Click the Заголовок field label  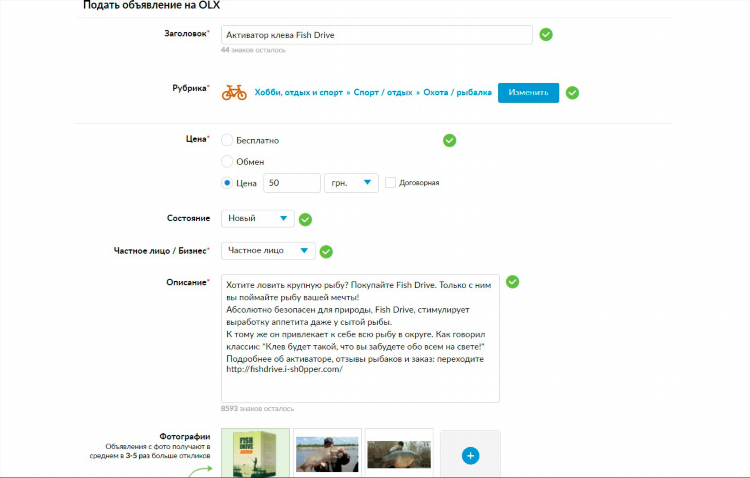[x=187, y=33]
